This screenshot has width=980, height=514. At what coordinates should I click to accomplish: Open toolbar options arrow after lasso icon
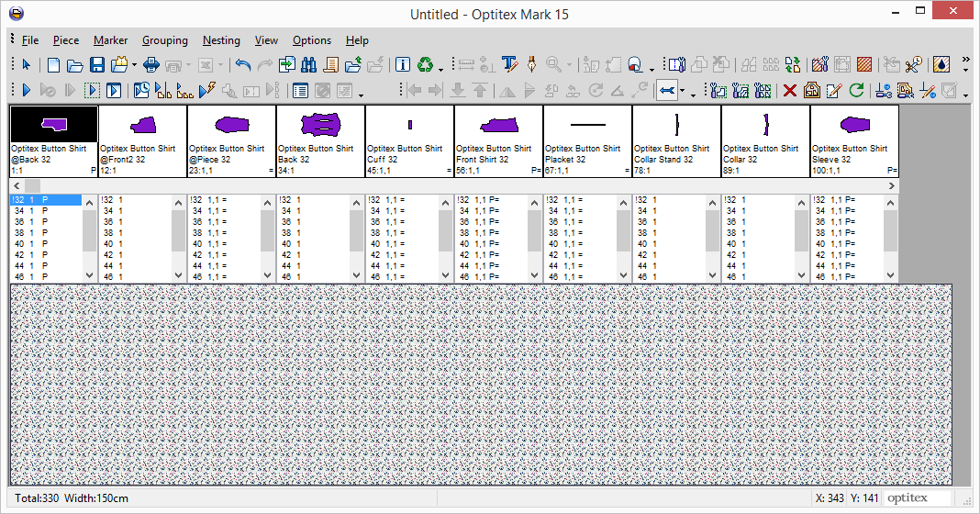click(651, 69)
